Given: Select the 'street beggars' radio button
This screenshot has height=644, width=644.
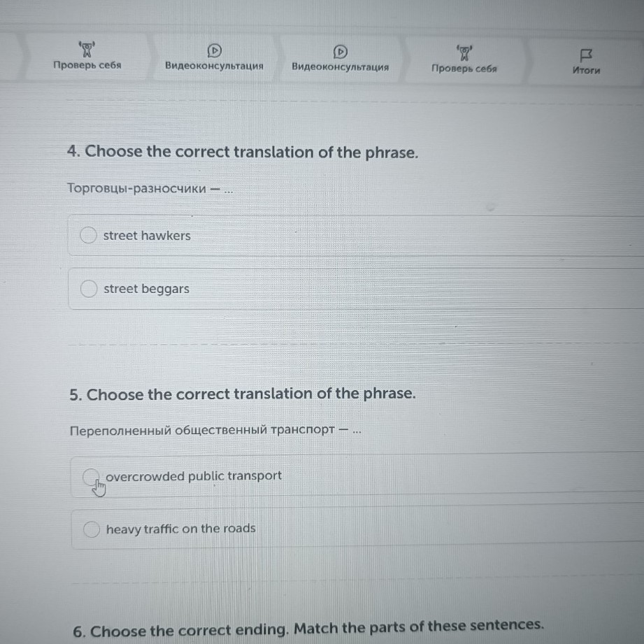Looking at the screenshot, I should (x=89, y=289).
